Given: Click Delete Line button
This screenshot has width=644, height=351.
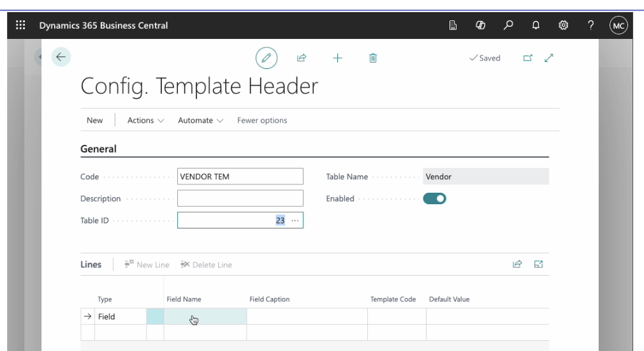Looking at the screenshot, I should coord(207,265).
